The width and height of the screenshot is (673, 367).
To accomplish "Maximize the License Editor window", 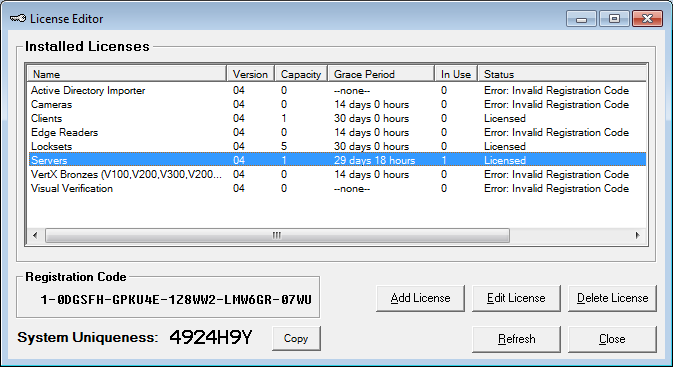I will 614,19.
